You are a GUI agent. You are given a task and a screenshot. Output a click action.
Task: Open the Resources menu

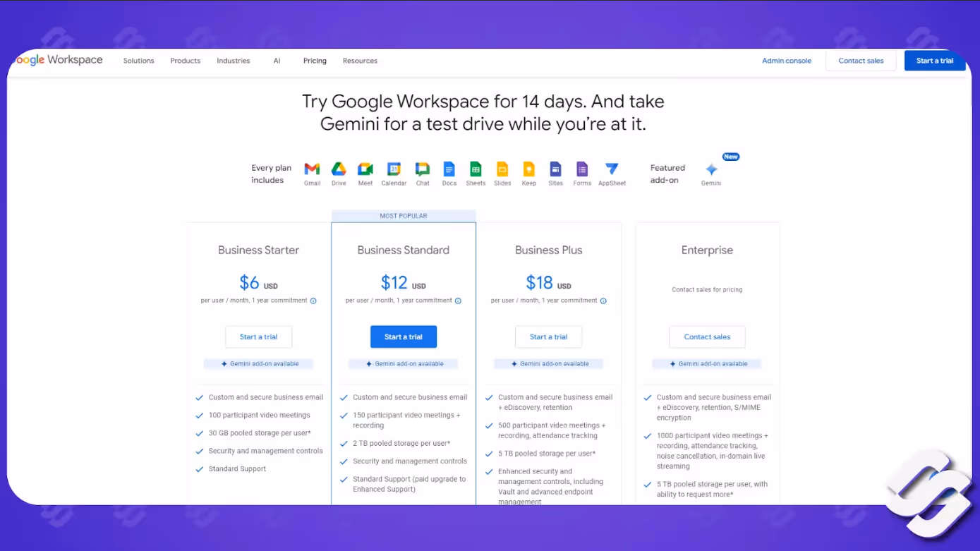point(360,61)
